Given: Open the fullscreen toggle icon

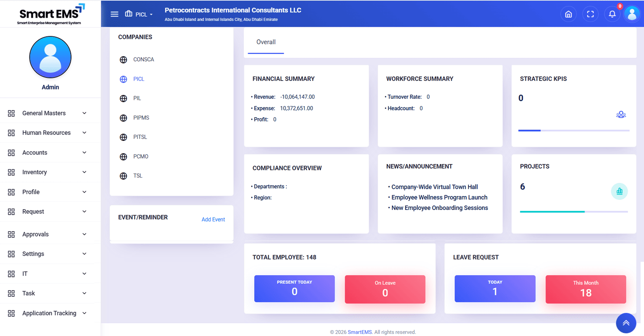Looking at the screenshot, I should pos(590,14).
